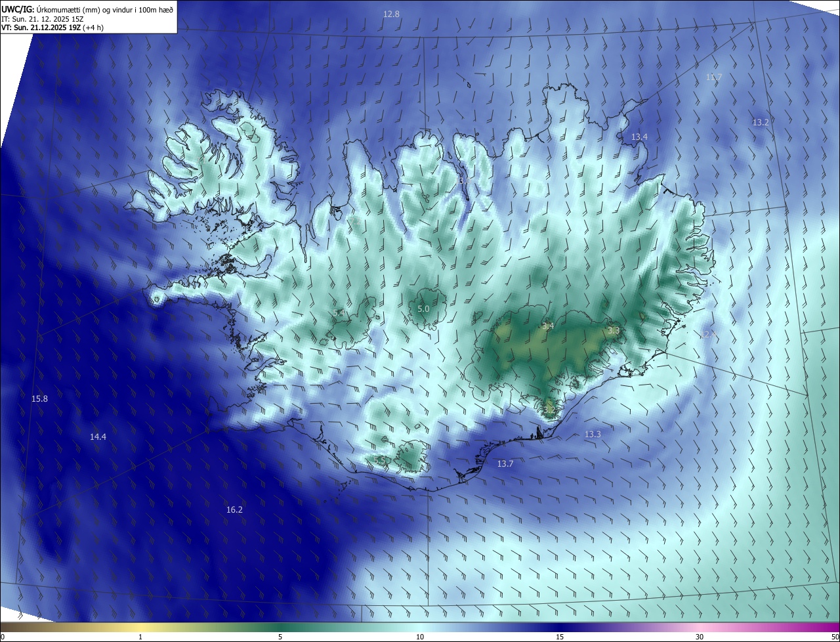Click the "IT: Sun. 21. 12. 2025 15Z" line
This screenshot has height=642, width=840.
(x=43, y=18)
